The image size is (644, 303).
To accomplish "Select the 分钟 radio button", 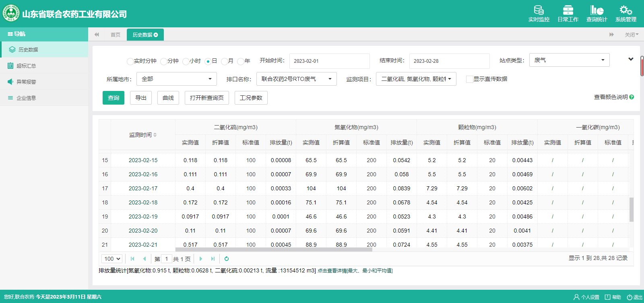I will pos(163,61).
